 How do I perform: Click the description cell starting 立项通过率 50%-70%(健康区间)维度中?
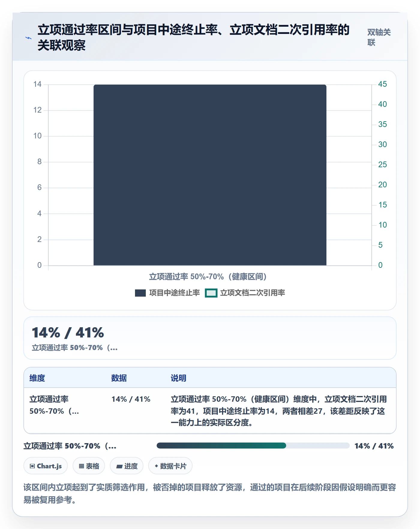click(279, 411)
